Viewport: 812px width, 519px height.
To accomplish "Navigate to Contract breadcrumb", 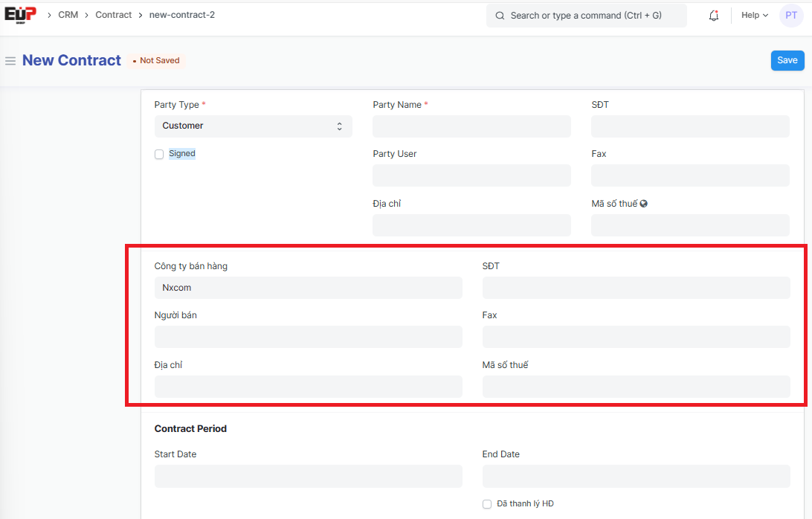I will tap(113, 15).
